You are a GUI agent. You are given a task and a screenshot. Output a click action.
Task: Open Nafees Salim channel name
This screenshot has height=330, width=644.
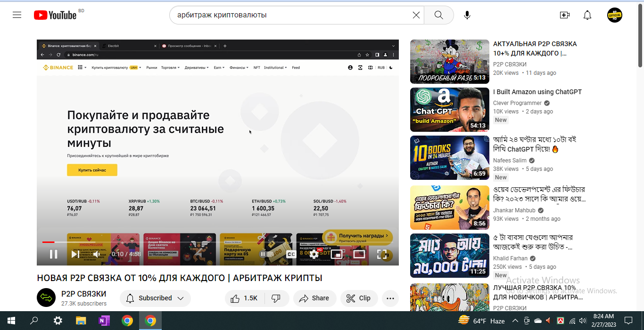[x=510, y=161]
